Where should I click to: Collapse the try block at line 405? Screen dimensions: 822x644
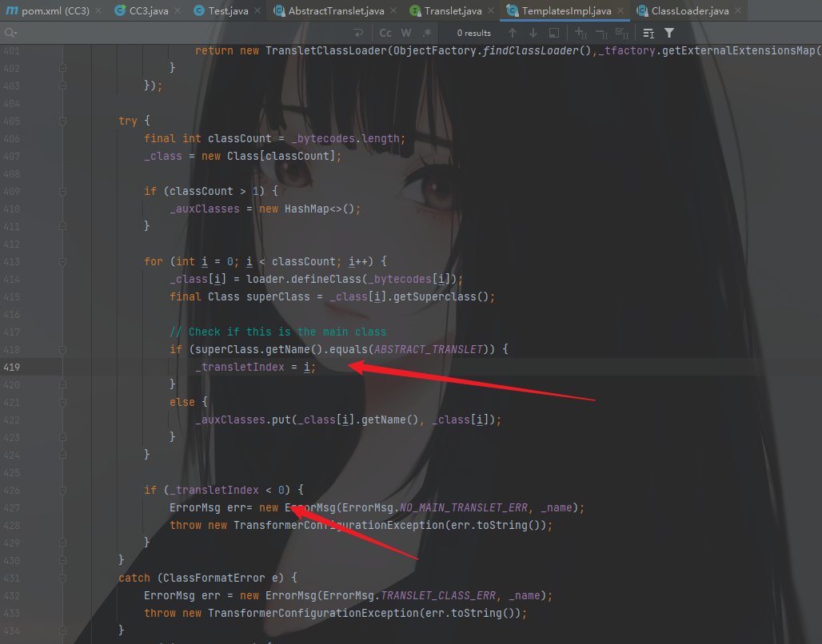pyautogui.click(x=63, y=121)
